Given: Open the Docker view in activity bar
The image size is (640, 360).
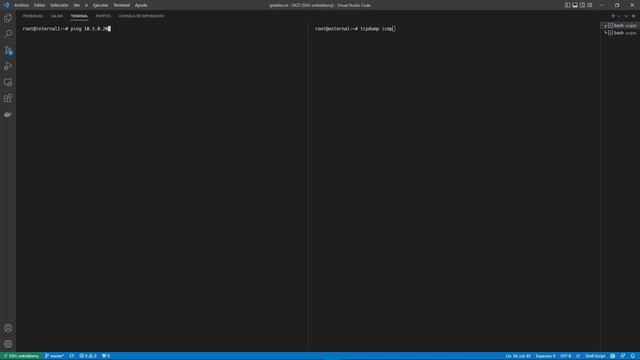Looking at the screenshot, I should [8, 115].
